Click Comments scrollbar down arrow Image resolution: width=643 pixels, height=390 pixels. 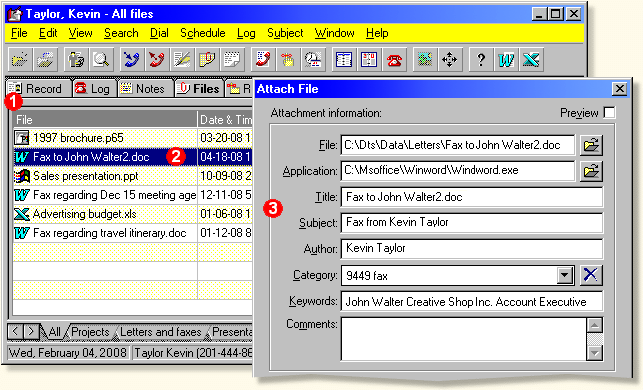click(x=595, y=353)
